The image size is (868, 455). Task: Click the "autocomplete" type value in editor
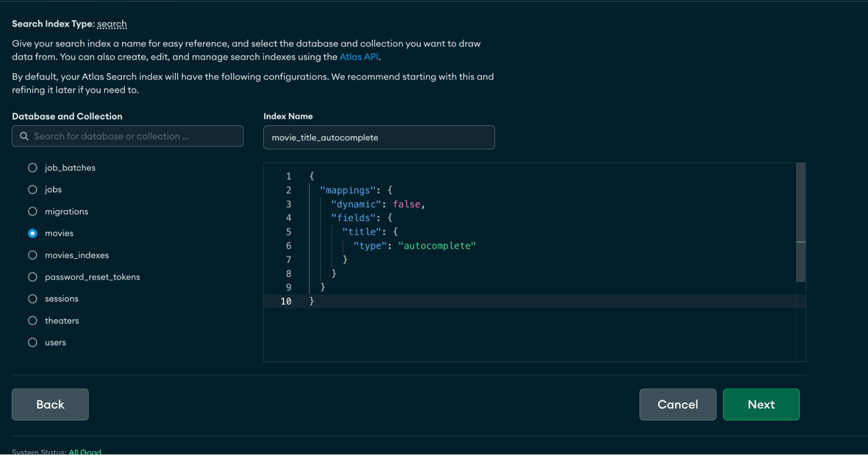(437, 246)
